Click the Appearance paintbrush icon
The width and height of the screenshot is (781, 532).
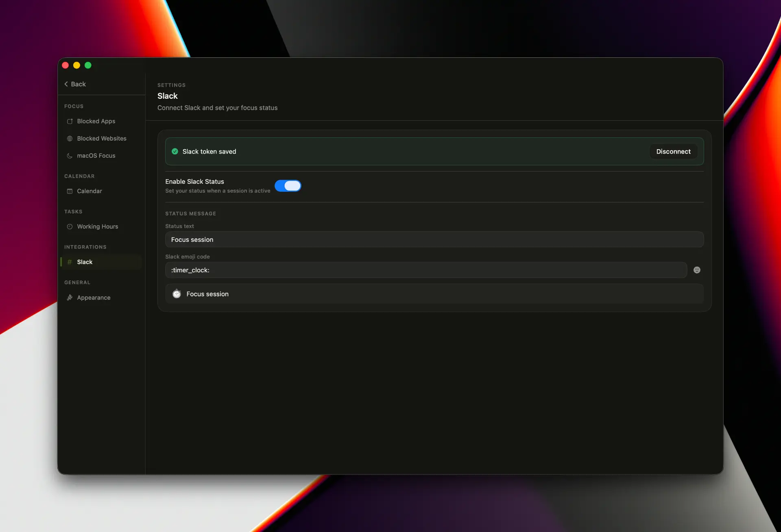70,297
